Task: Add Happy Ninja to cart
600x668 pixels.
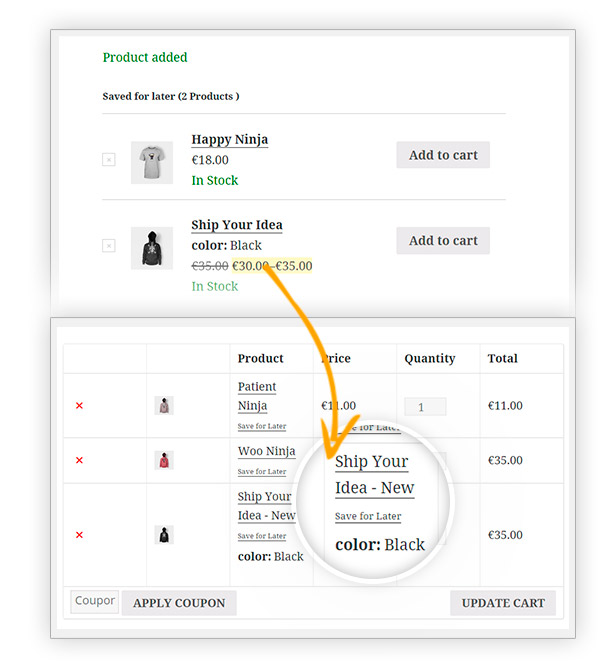Action: point(443,155)
